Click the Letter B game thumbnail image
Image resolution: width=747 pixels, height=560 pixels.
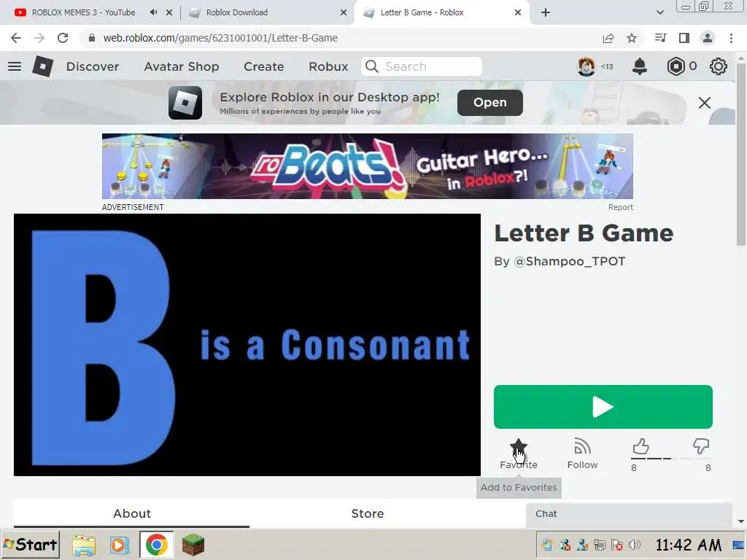(x=247, y=345)
